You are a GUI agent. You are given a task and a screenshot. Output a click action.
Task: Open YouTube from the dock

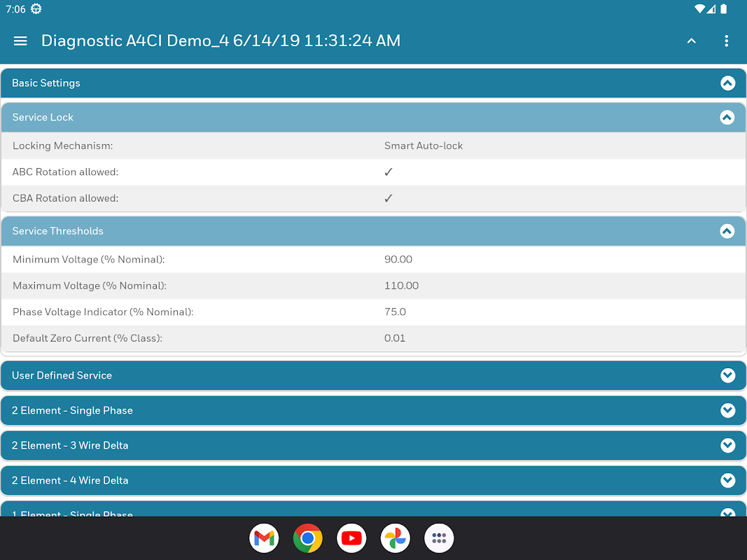point(351,538)
